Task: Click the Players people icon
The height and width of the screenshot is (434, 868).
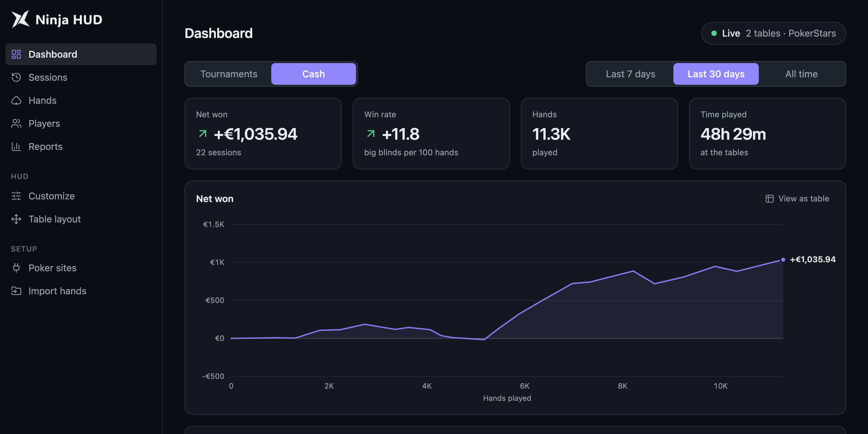Action: (16, 123)
